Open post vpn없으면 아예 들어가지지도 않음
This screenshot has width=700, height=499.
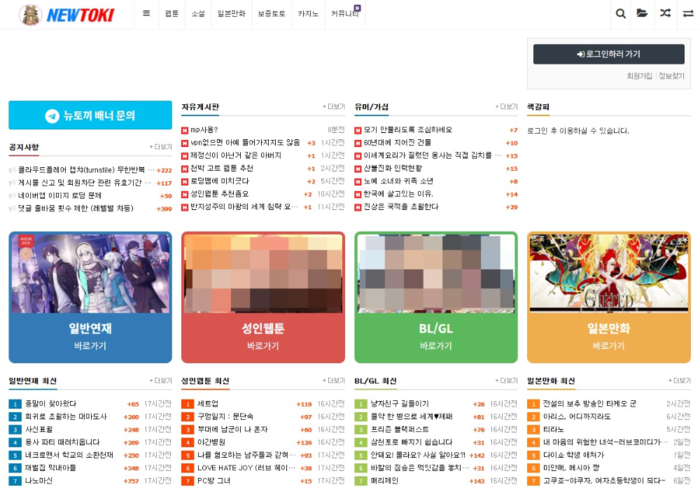pos(245,143)
